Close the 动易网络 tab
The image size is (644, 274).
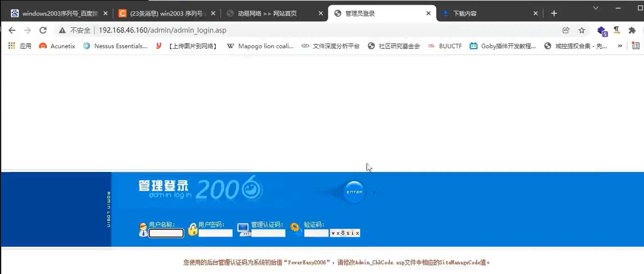[321, 13]
